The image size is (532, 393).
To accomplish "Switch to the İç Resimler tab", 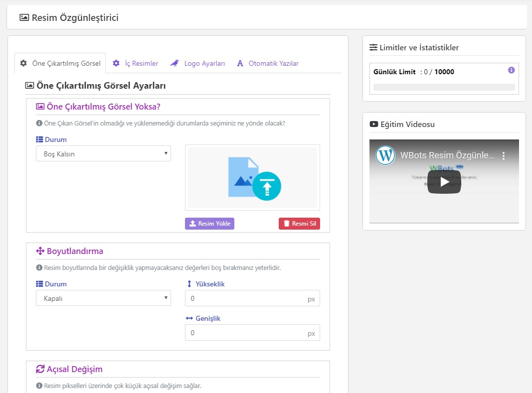I will tap(141, 63).
